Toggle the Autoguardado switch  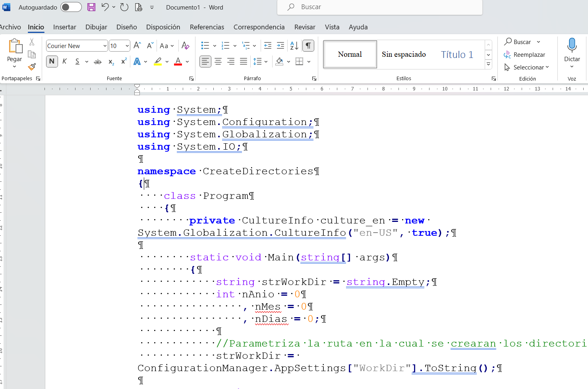(x=71, y=7)
